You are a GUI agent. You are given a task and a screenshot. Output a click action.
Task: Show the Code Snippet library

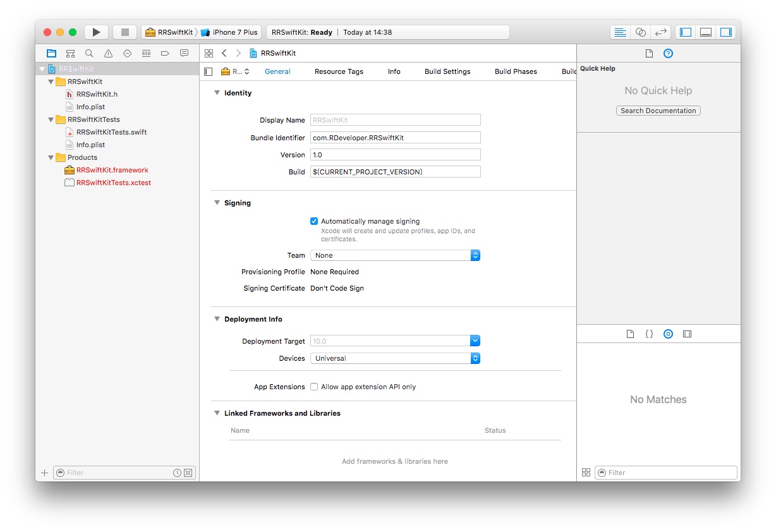coord(649,334)
